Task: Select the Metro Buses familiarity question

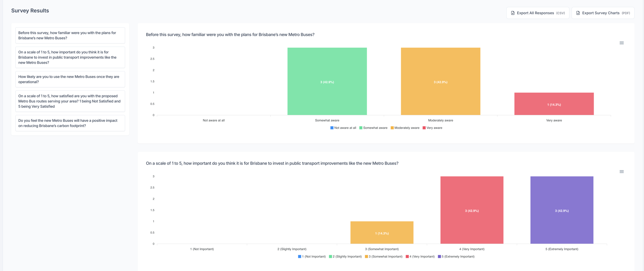Action: pyautogui.click(x=70, y=35)
